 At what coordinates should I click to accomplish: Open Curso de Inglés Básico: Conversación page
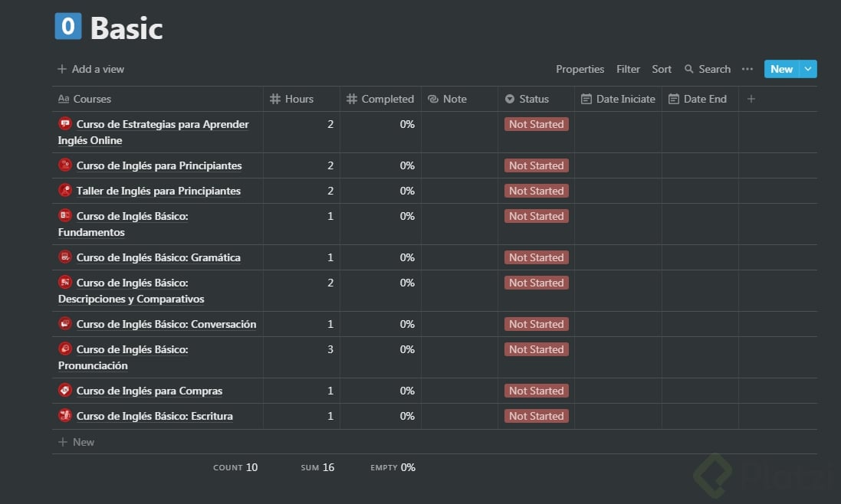coord(166,324)
